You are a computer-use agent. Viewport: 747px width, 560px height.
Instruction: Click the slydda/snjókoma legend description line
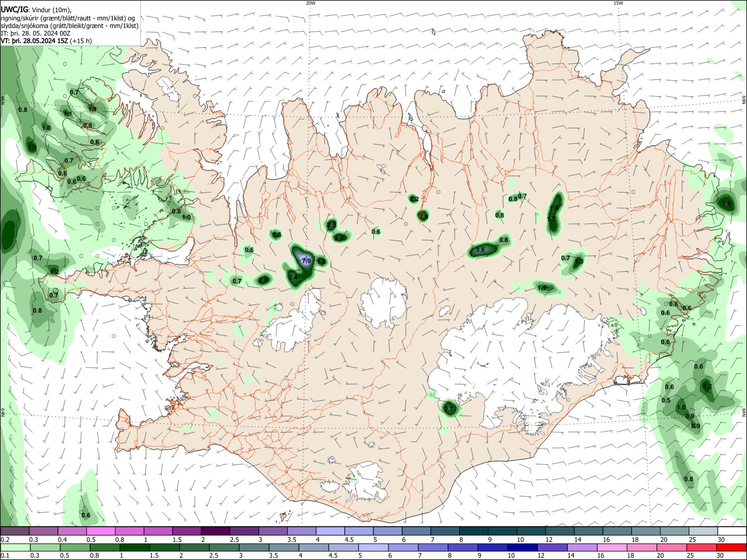tap(69, 26)
